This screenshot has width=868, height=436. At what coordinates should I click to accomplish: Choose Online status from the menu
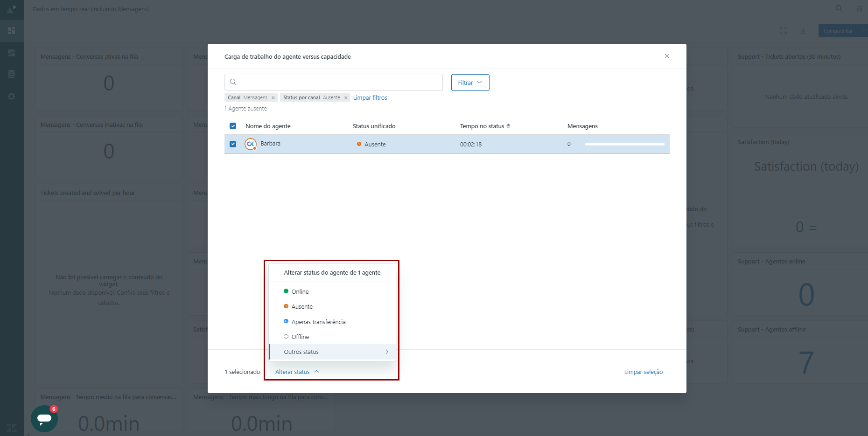click(x=300, y=291)
